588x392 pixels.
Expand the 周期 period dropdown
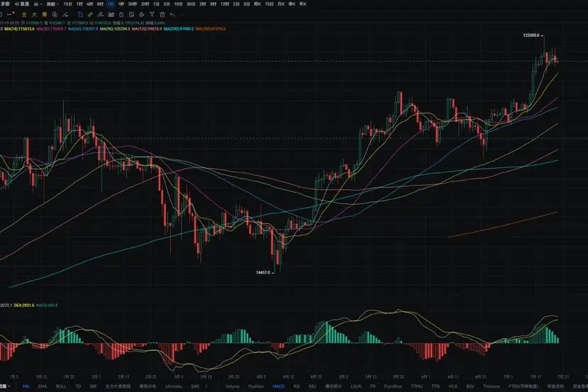[52, 4]
